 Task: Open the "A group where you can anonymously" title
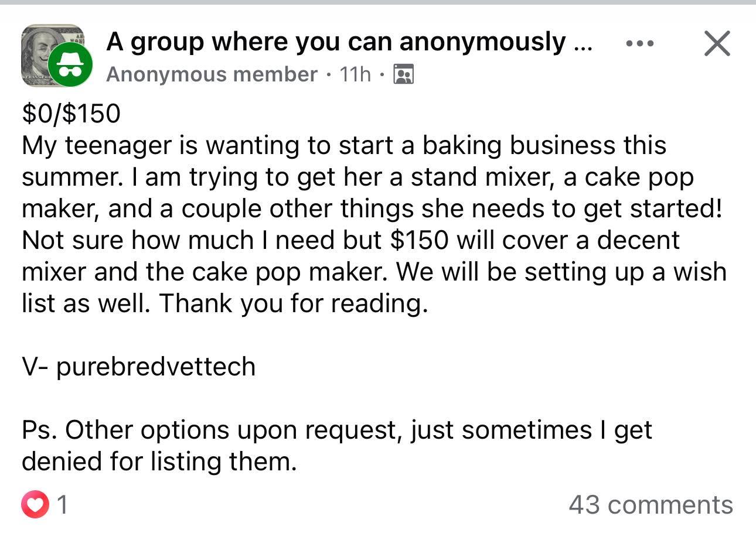[336, 42]
